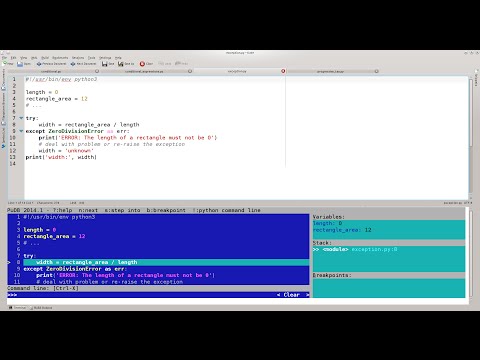Viewport: 480px width, 360px height.
Task: Click the <module> stack frame entry
Action: [355, 249]
